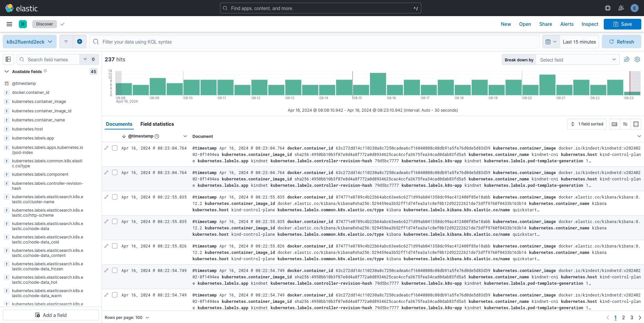Click the Search field names input
Screen dimensions: 644x323
pyautogui.click(x=48, y=59)
